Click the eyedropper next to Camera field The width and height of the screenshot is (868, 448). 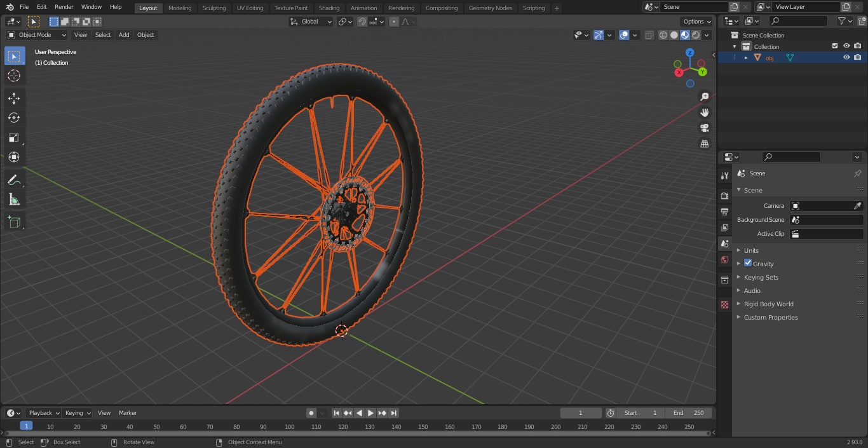pyautogui.click(x=857, y=206)
